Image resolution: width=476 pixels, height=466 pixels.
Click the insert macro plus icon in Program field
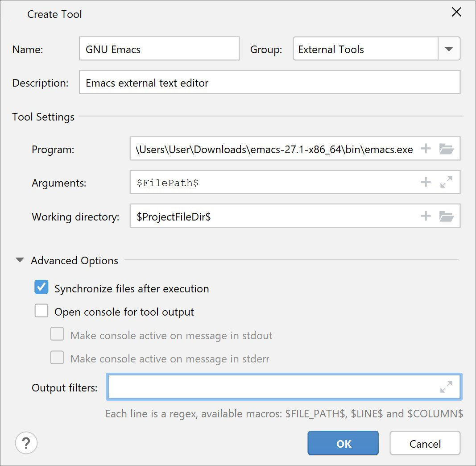click(426, 149)
